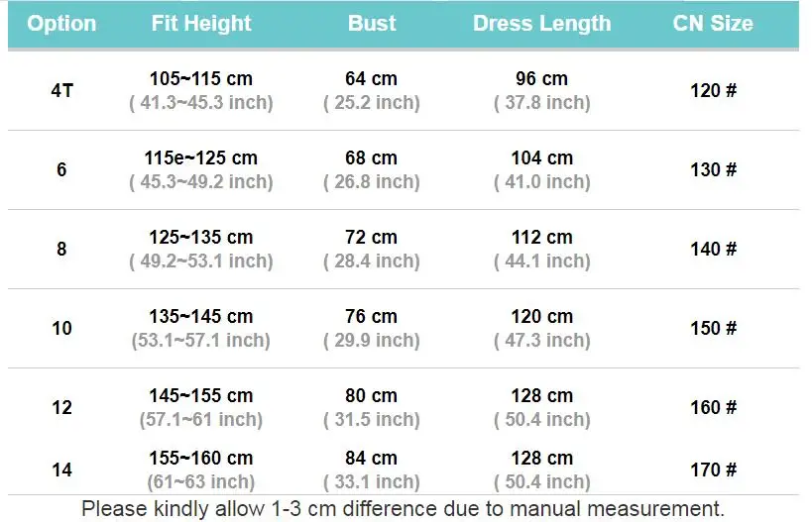The width and height of the screenshot is (812, 522).
Task: Select size option 8
Action: click(x=61, y=249)
